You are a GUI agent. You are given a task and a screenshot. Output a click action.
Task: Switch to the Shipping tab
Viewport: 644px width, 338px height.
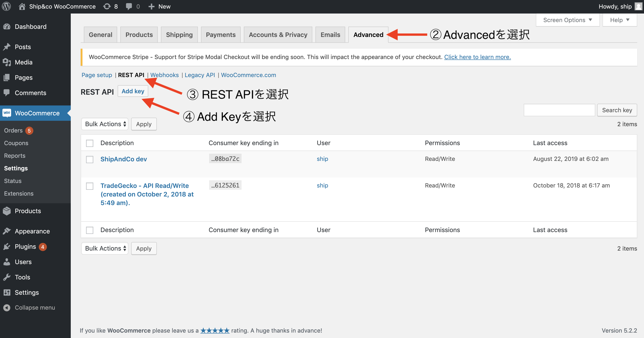179,34
